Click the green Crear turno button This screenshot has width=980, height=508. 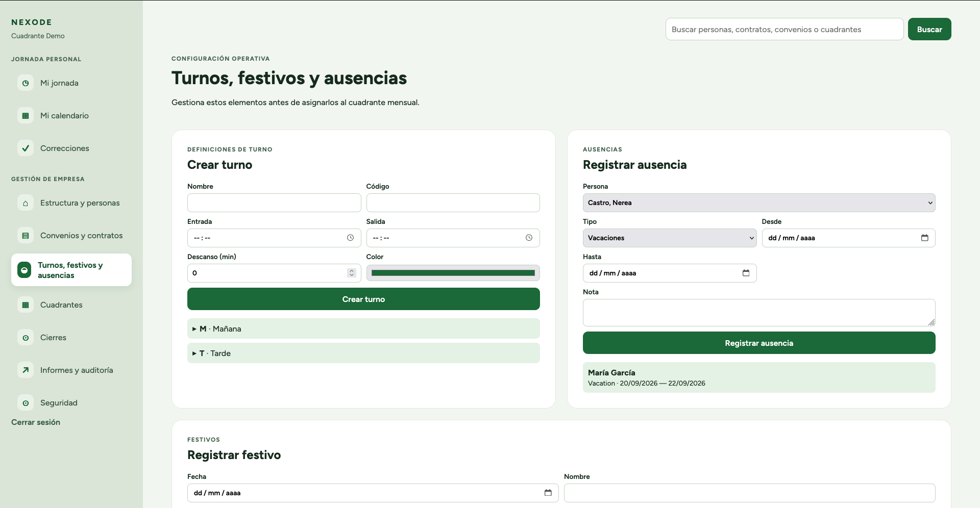pyautogui.click(x=363, y=299)
